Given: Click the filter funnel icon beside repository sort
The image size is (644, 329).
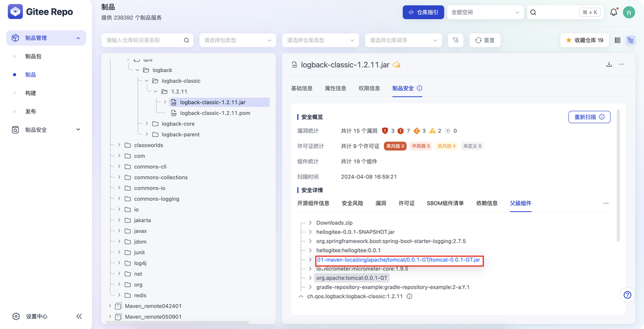Looking at the screenshot, I should point(455,40).
